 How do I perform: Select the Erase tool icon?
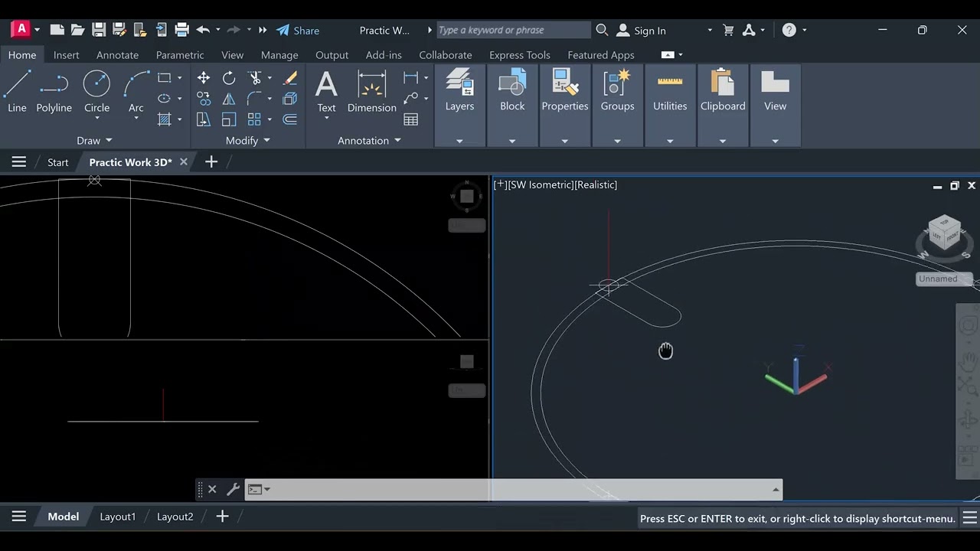point(290,78)
